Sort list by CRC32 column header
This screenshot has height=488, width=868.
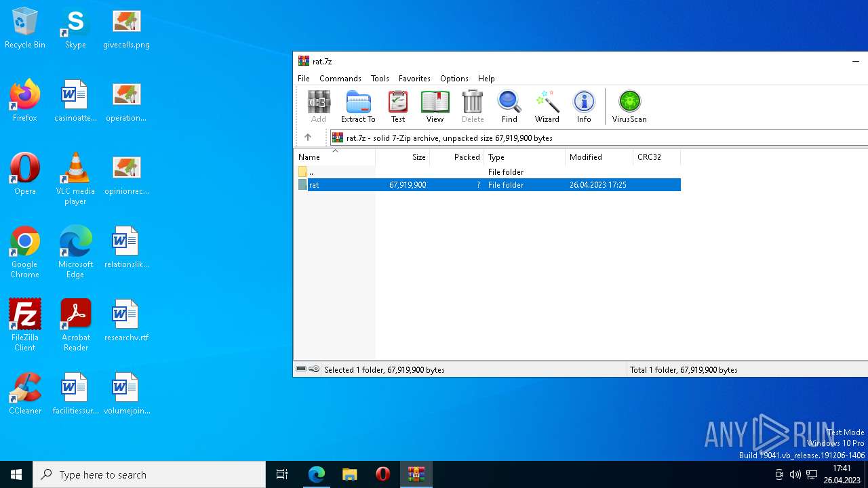point(656,157)
